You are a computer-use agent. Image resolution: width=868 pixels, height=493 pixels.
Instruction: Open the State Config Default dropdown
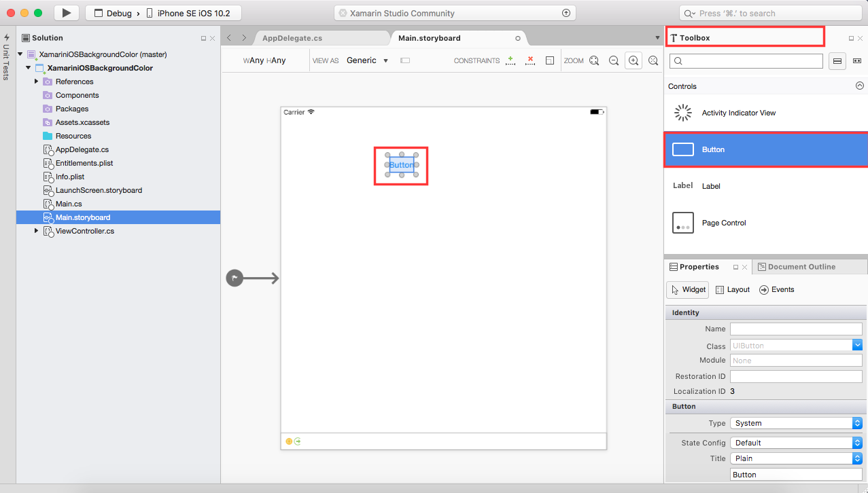click(796, 443)
